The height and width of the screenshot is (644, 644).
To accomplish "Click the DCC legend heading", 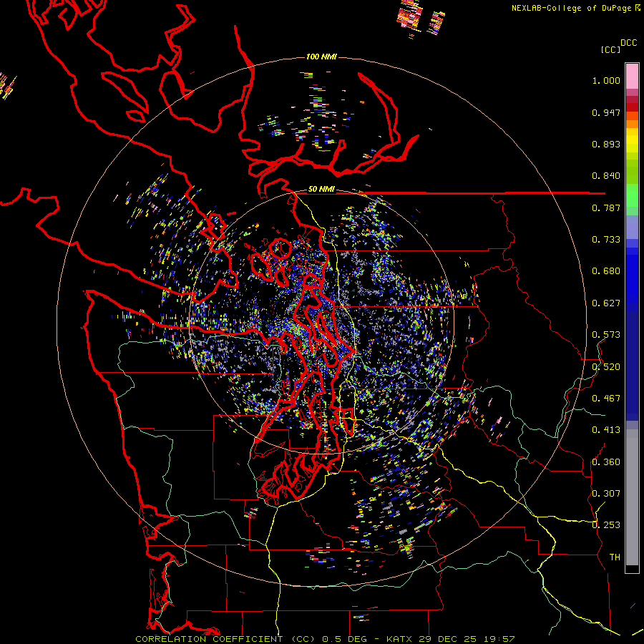I will [628, 43].
